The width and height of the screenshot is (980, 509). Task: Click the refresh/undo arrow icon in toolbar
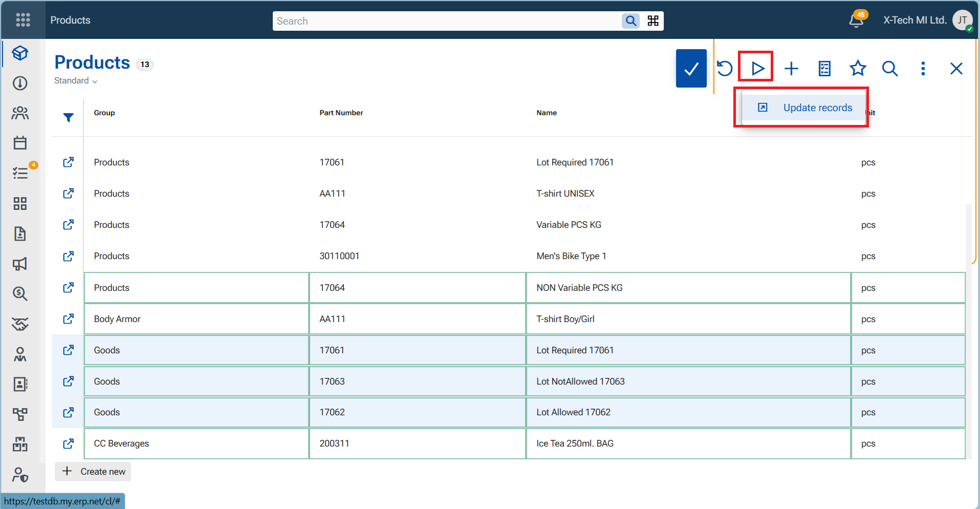click(724, 68)
